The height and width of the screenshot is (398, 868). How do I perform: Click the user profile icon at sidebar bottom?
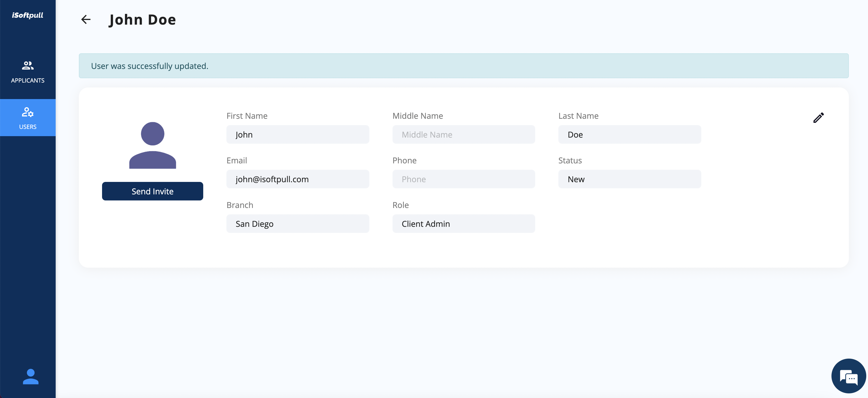coord(30,377)
